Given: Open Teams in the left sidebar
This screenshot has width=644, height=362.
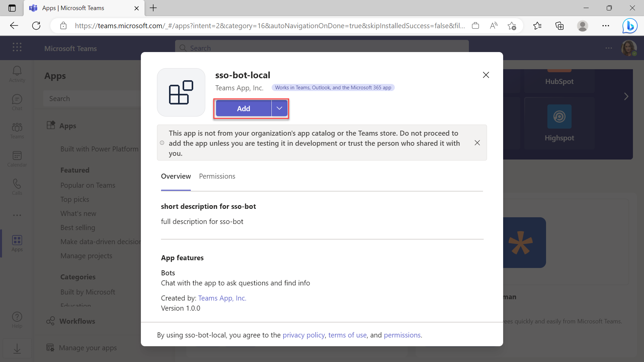Looking at the screenshot, I should click(x=17, y=131).
